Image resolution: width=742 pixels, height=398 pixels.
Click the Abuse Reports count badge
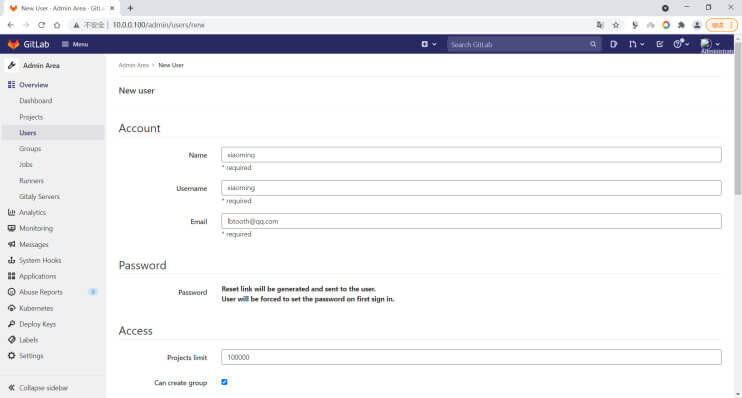coord(93,292)
